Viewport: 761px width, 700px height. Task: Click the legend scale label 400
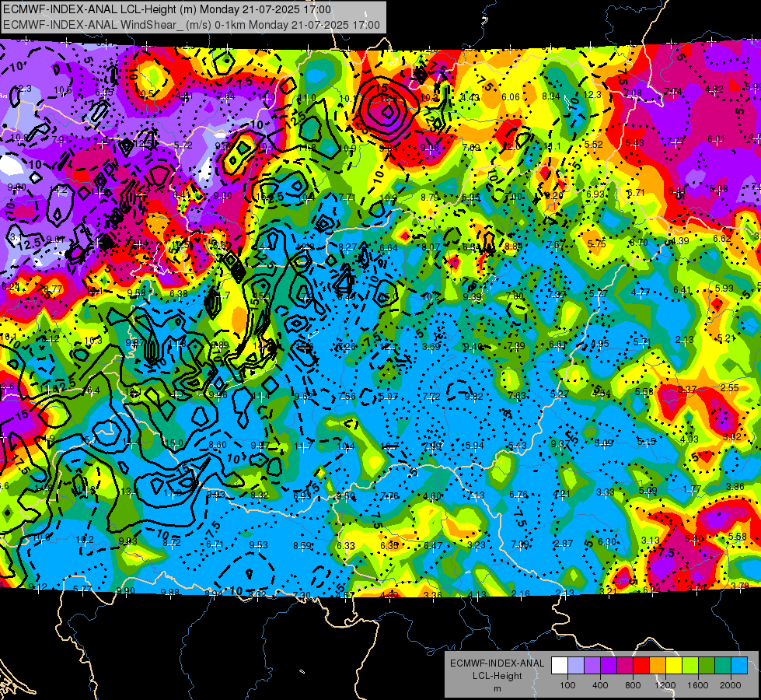pyautogui.click(x=600, y=685)
